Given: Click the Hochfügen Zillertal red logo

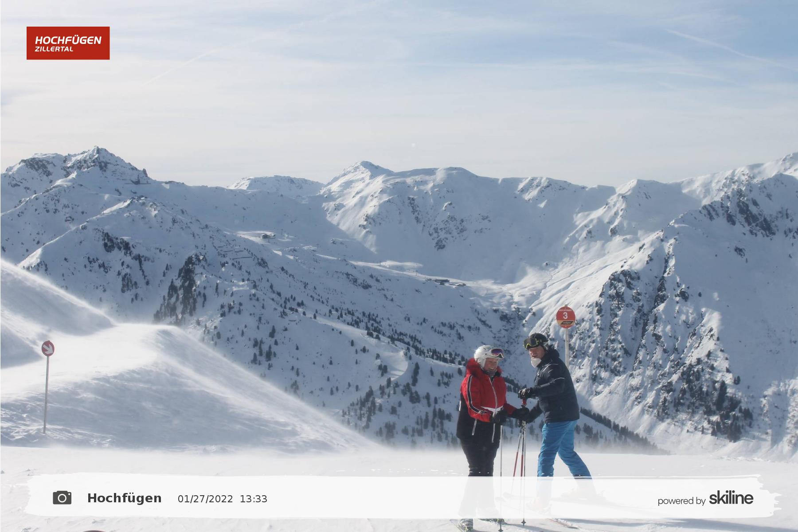Looking at the screenshot, I should 68,43.
